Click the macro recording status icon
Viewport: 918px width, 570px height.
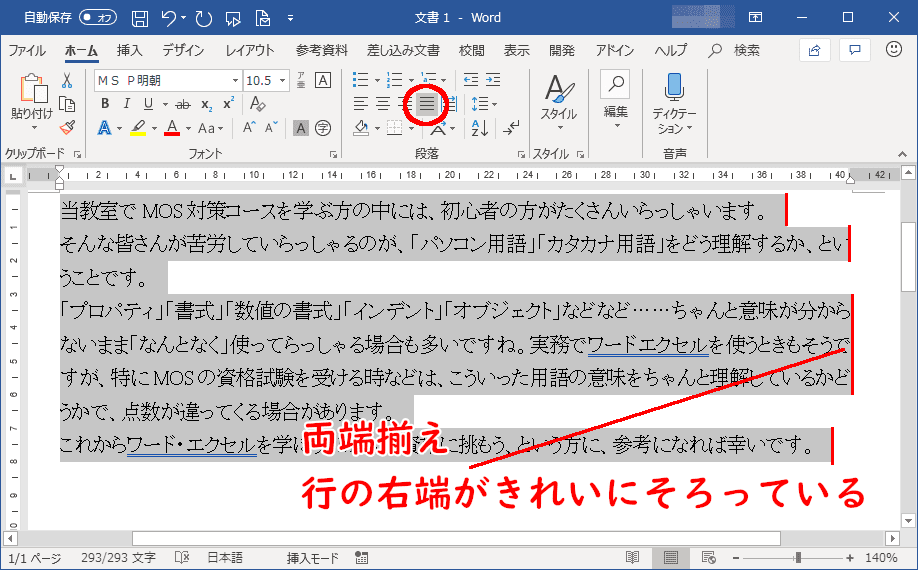pos(361,558)
